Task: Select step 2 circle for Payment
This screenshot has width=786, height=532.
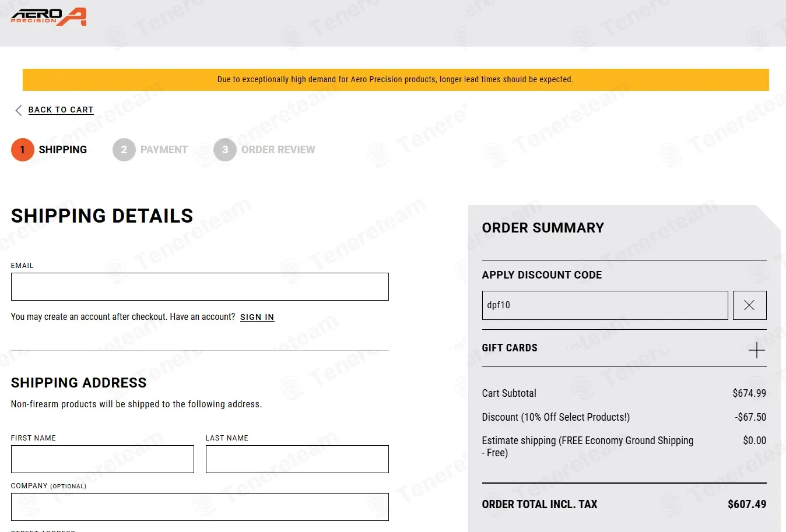Action: pos(124,150)
